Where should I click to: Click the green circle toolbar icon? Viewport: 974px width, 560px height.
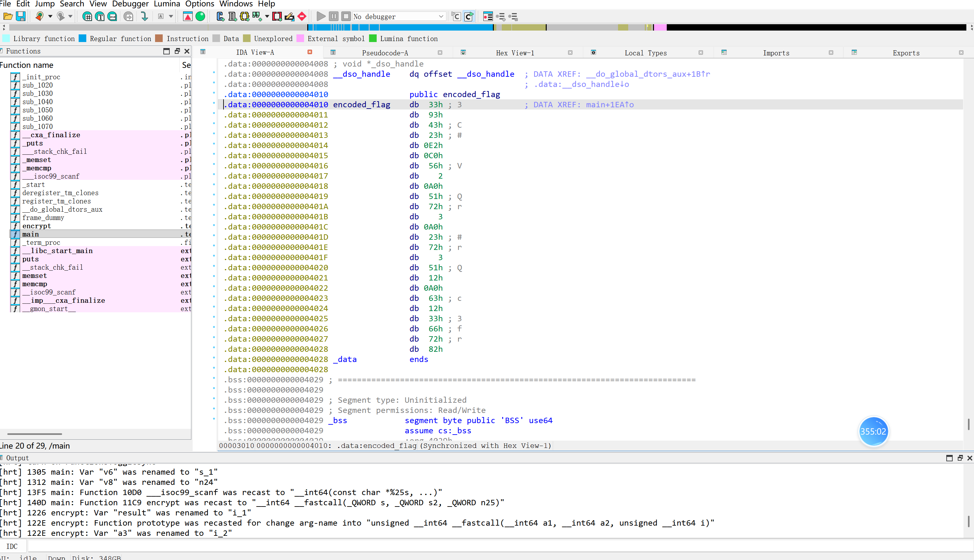click(x=200, y=17)
